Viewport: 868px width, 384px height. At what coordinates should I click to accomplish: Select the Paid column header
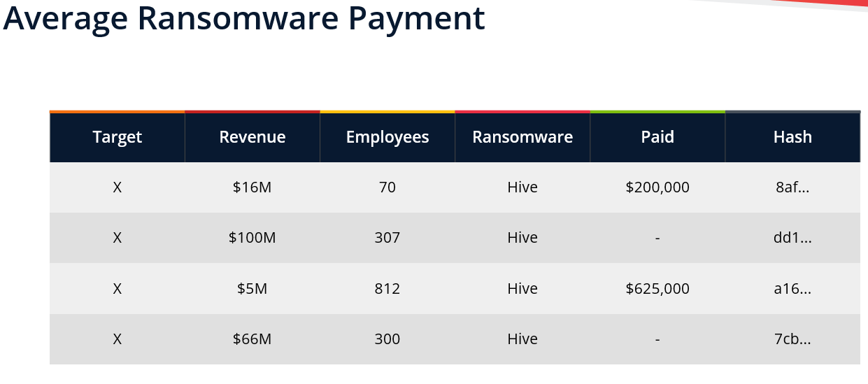click(657, 137)
